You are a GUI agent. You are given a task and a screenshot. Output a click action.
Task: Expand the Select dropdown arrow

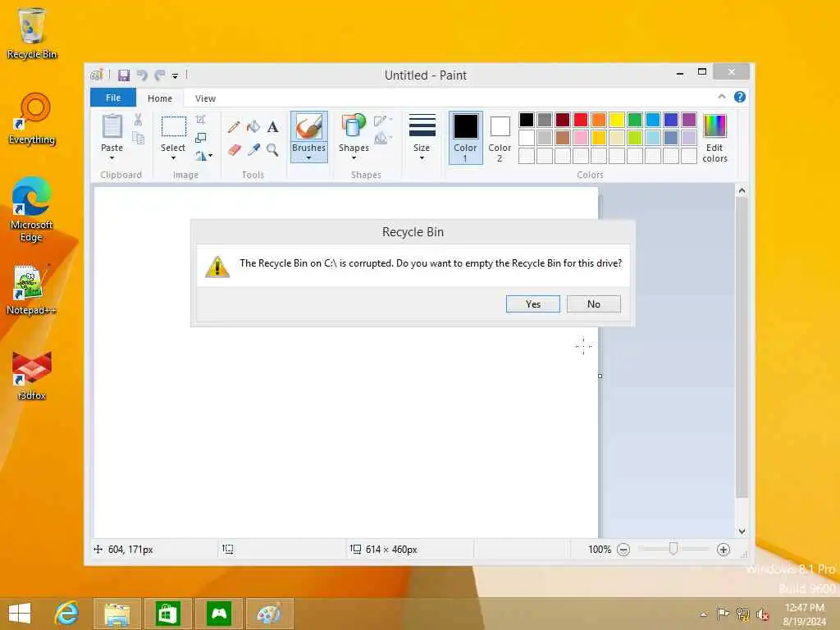tap(173, 158)
